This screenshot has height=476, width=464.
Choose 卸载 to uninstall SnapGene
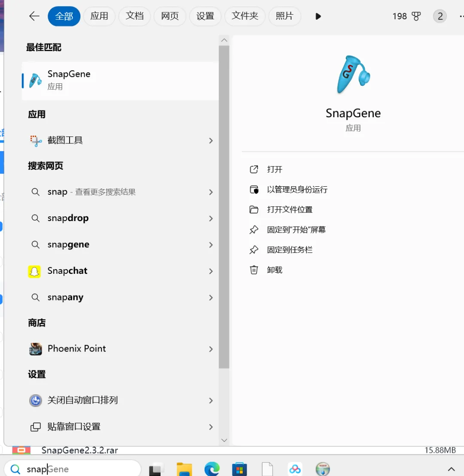point(275,270)
